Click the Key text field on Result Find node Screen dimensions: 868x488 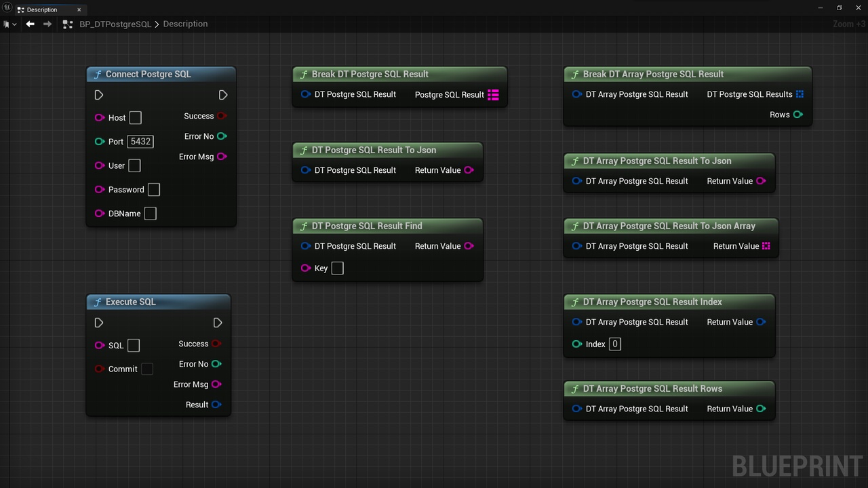[x=337, y=268]
